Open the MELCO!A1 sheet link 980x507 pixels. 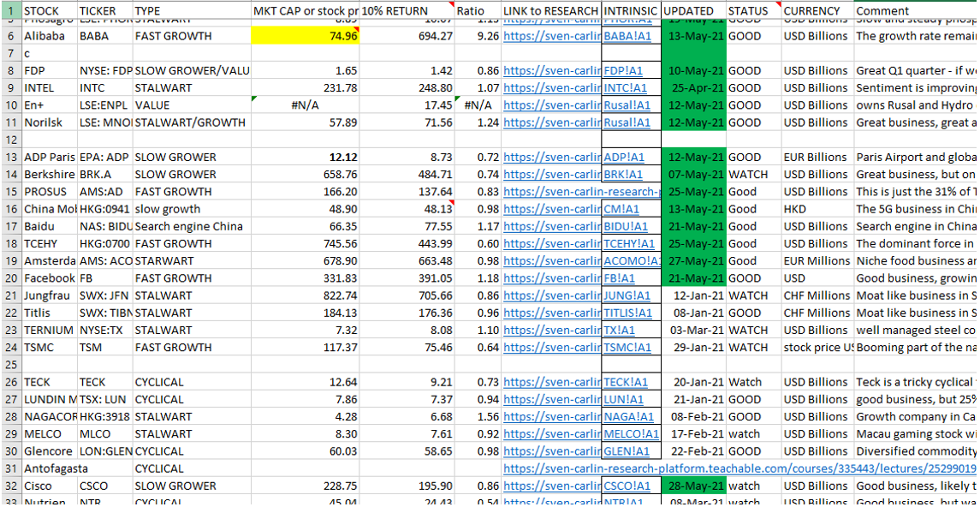(632, 434)
